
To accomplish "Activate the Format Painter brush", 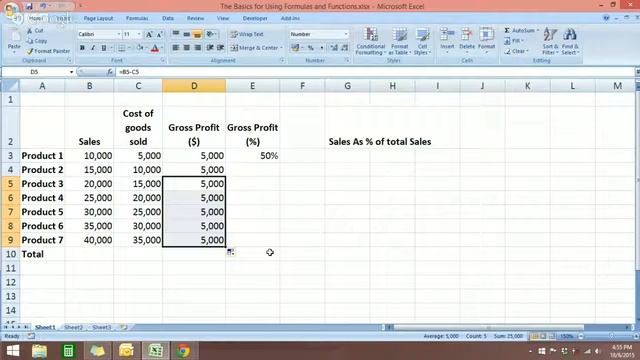I will [29, 51].
